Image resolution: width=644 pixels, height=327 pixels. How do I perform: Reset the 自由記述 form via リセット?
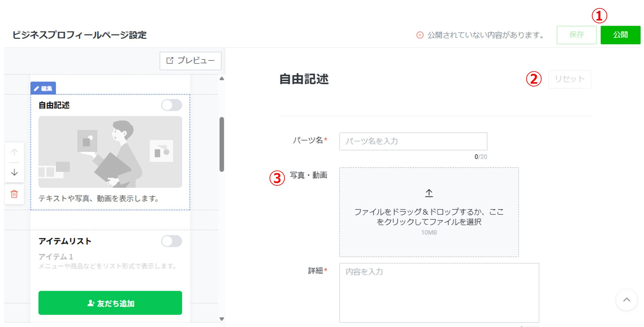click(569, 79)
